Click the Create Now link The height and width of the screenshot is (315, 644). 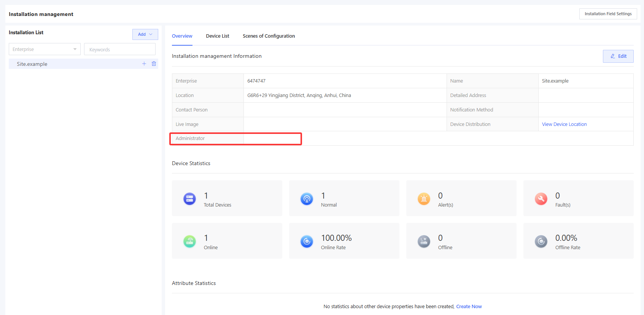[469, 307]
